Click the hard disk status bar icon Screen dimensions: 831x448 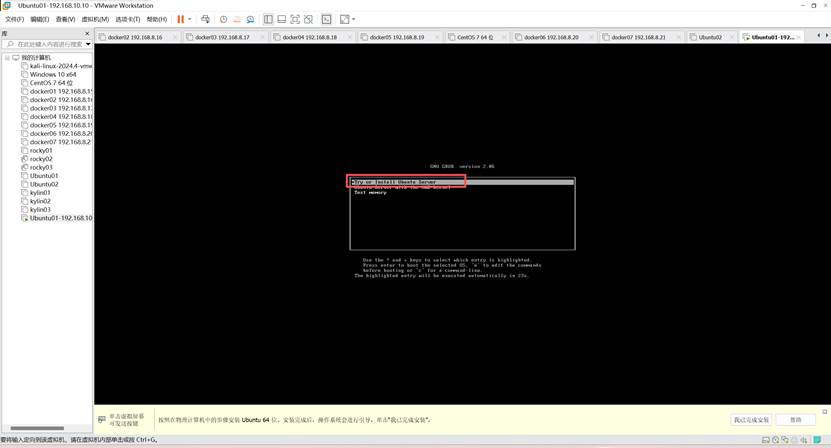coord(765,440)
